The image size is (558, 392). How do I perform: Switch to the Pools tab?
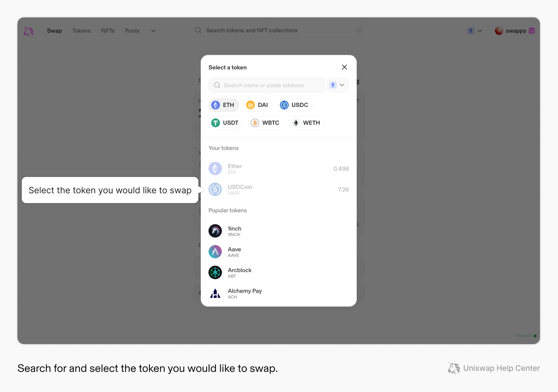[132, 31]
